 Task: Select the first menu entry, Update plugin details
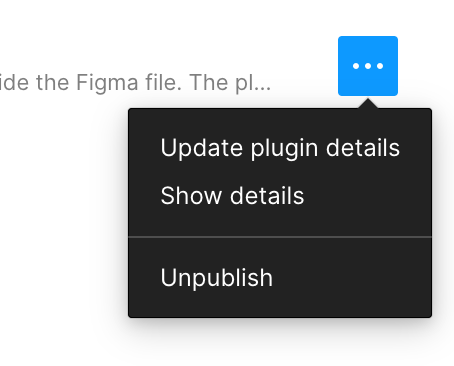pyautogui.click(x=280, y=148)
